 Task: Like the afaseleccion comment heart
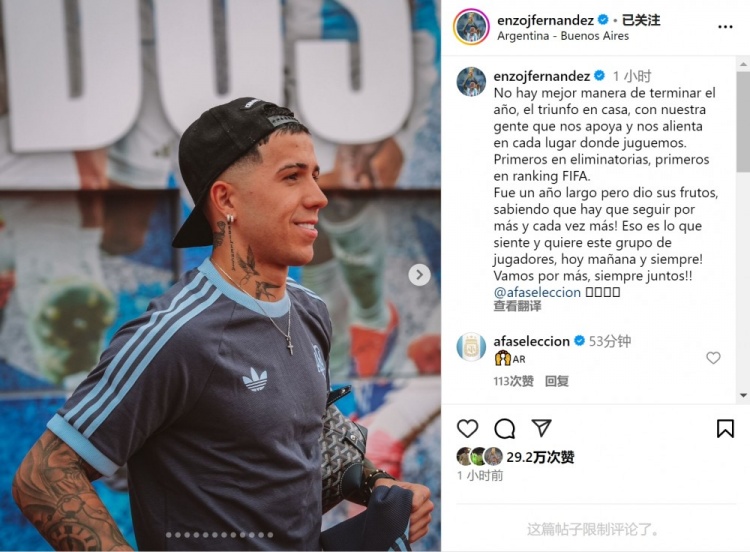713,358
